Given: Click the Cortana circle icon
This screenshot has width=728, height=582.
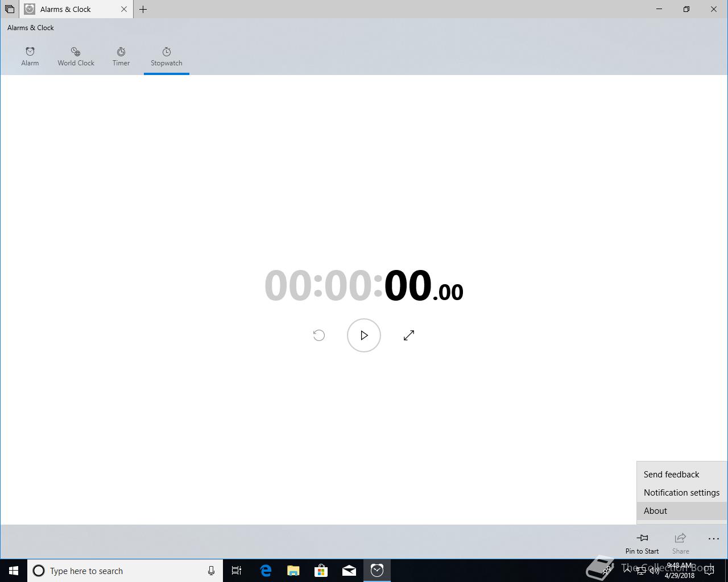Looking at the screenshot, I should point(39,571).
